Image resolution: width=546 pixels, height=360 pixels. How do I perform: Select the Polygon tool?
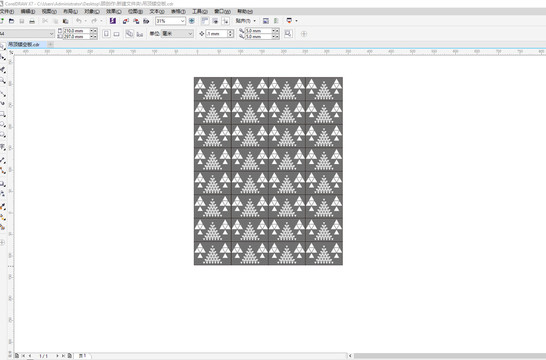pyautogui.click(x=3, y=135)
